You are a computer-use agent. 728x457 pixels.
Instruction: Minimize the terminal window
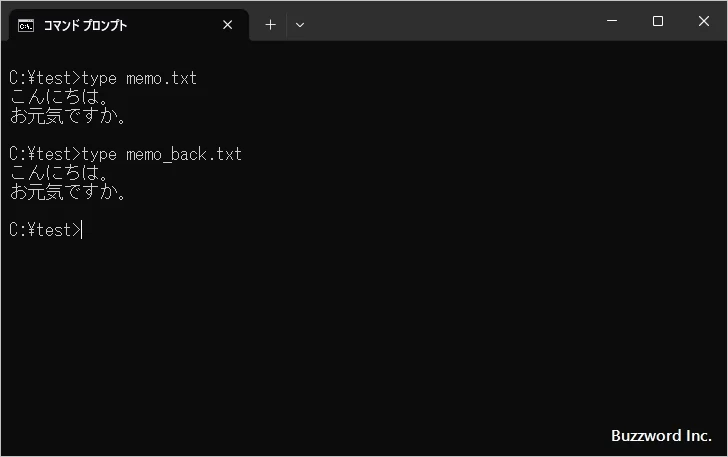[611, 21]
